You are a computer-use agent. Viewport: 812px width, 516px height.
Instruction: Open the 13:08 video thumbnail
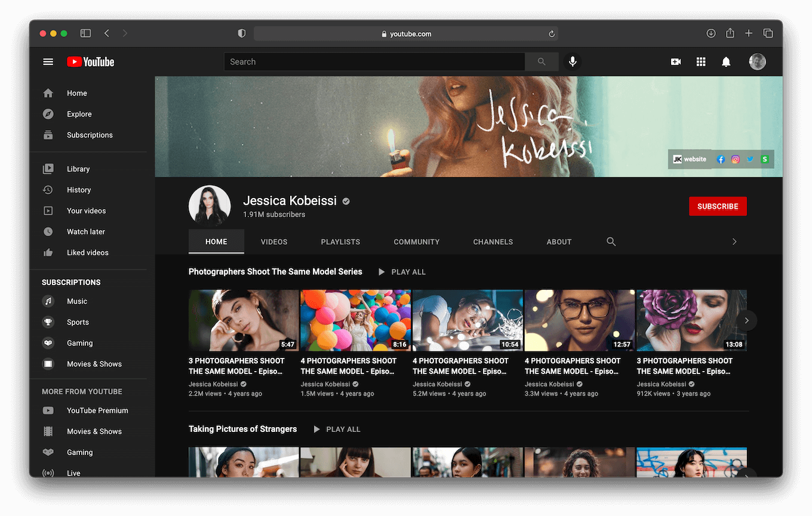point(692,320)
